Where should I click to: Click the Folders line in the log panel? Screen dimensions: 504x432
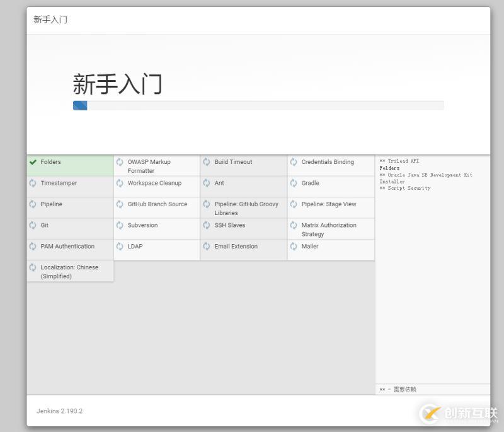point(389,168)
